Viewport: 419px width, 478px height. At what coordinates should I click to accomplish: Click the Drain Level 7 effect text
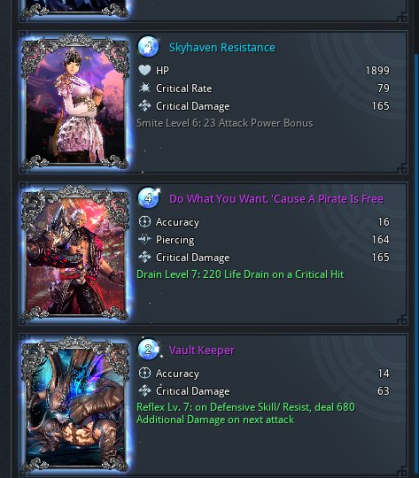240,274
